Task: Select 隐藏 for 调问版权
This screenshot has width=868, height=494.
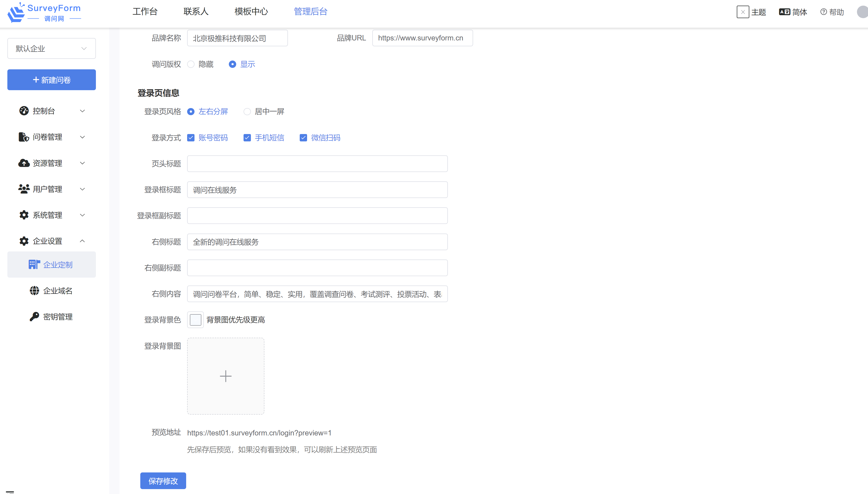Action: (x=191, y=64)
